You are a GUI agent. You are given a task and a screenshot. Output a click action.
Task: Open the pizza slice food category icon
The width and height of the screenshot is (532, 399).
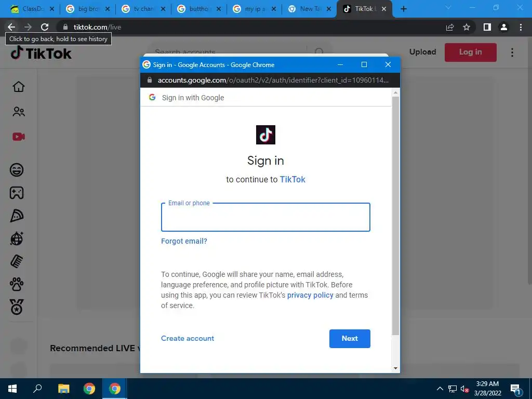tap(17, 216)
